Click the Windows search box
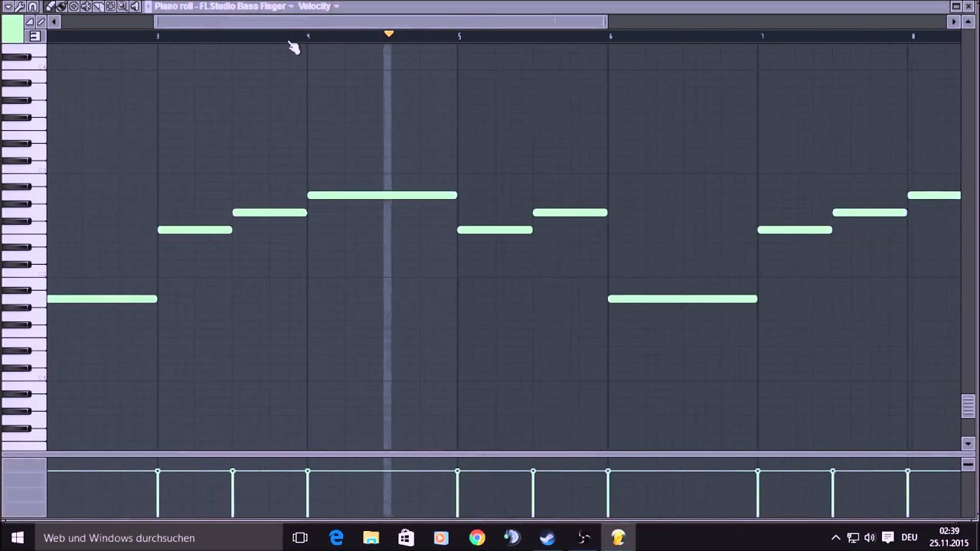The image size is (980, 551). [158, 538]
